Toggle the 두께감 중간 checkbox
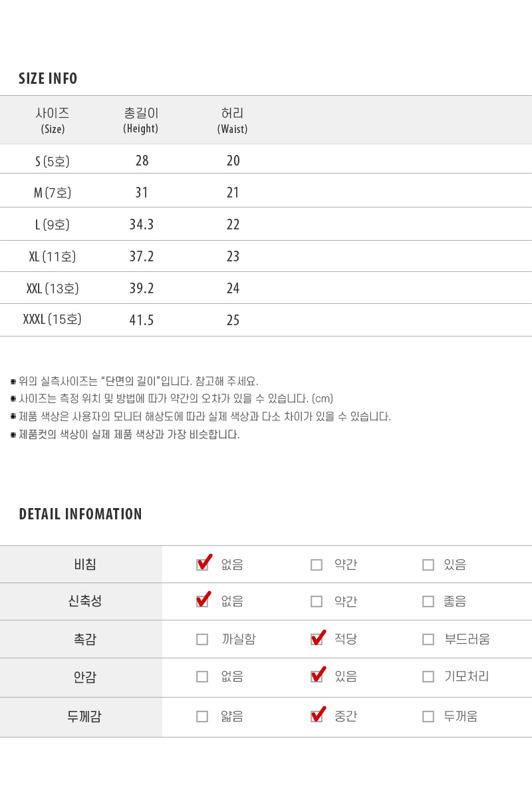This screenshot has width=532, height=798. coord(317,716)
